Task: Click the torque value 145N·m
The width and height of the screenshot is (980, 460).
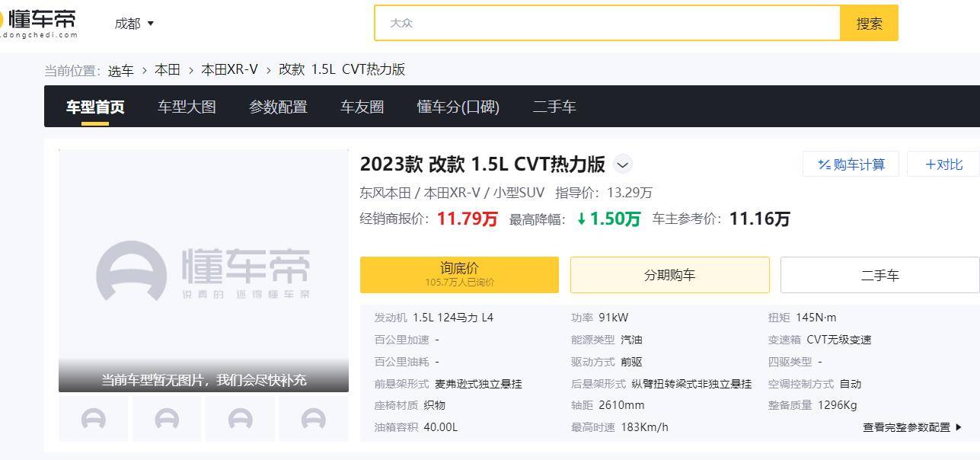Action: (816, 318)
